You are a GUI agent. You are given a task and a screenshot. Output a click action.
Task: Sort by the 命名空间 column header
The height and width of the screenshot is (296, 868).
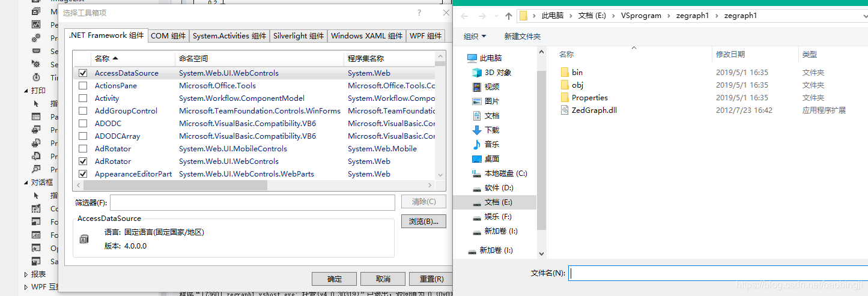pos(258,58)
